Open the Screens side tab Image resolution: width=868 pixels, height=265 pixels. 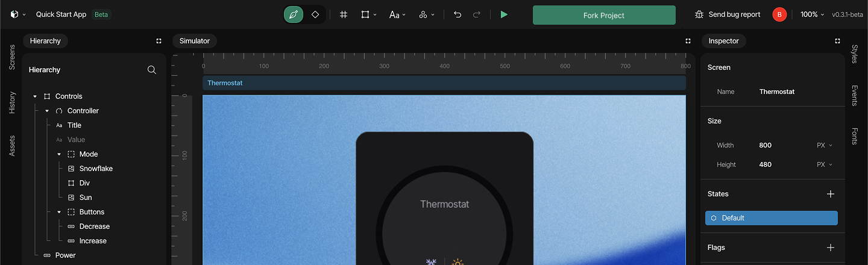tap(11, 57)
